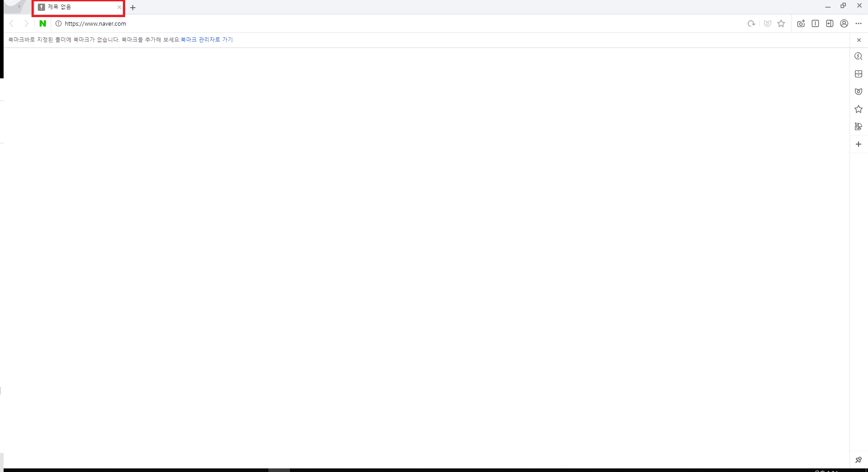Image resolution: width=868 pixels, height=472 pixels.
Task: Reload the page using refresh icon
Action: click(751, 23)
